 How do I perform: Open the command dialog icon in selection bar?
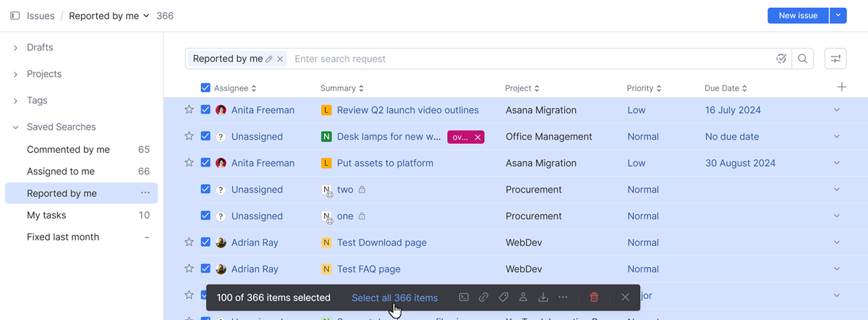click(x=464, y=298)
